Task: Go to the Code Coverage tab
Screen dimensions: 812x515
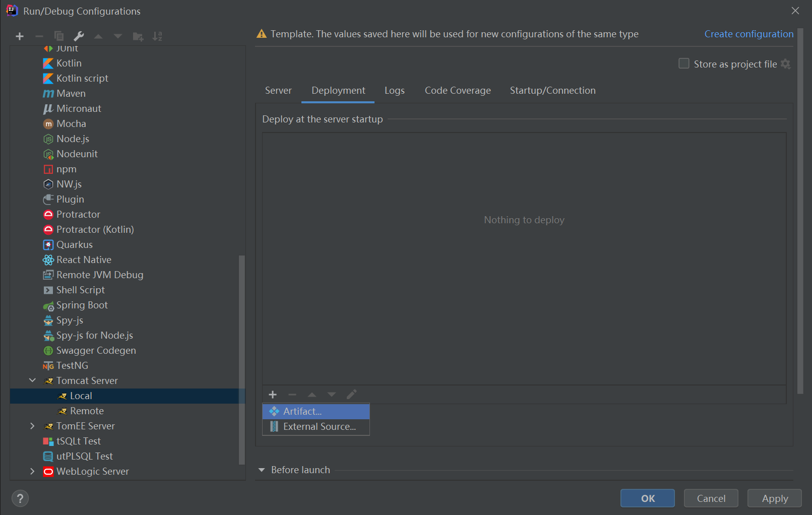Action: point(458,91)
